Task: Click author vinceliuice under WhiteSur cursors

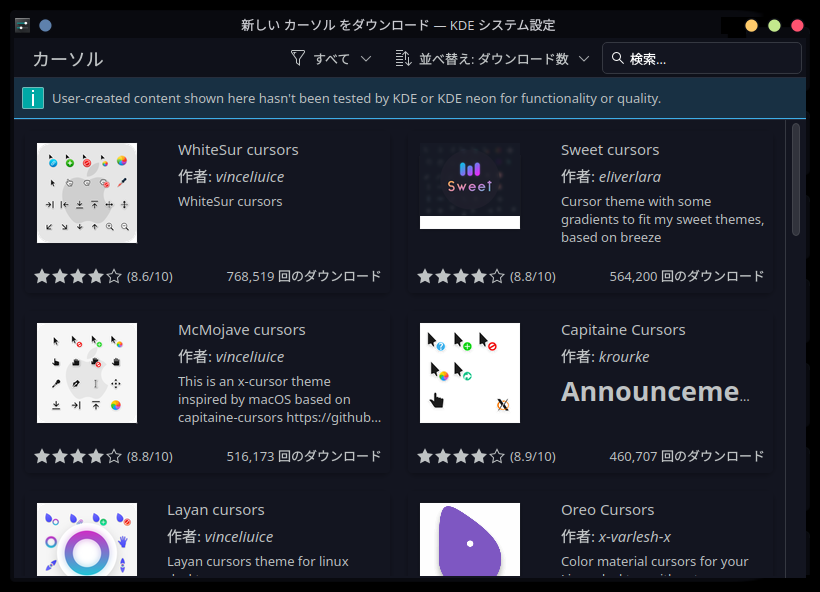Action: pyautogui.click(x=249, y=177)
